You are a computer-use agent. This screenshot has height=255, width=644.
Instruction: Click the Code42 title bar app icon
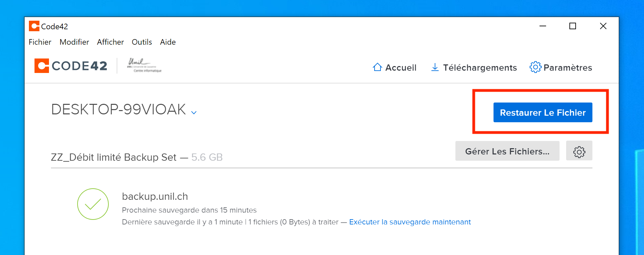(34, 26)
